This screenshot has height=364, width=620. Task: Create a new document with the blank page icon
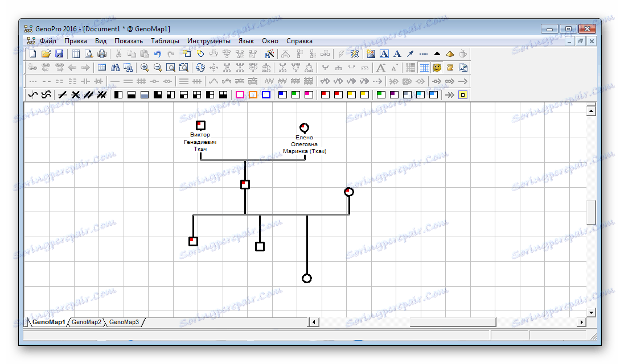click(33, 53)
